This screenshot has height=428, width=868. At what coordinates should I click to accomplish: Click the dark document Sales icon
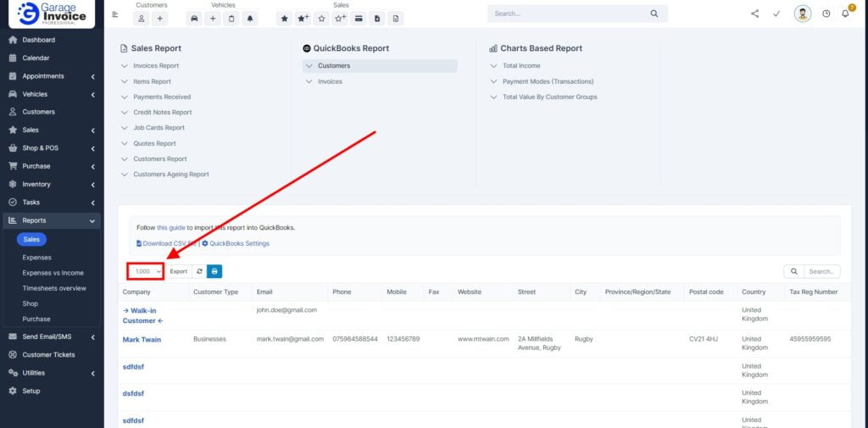377,19
